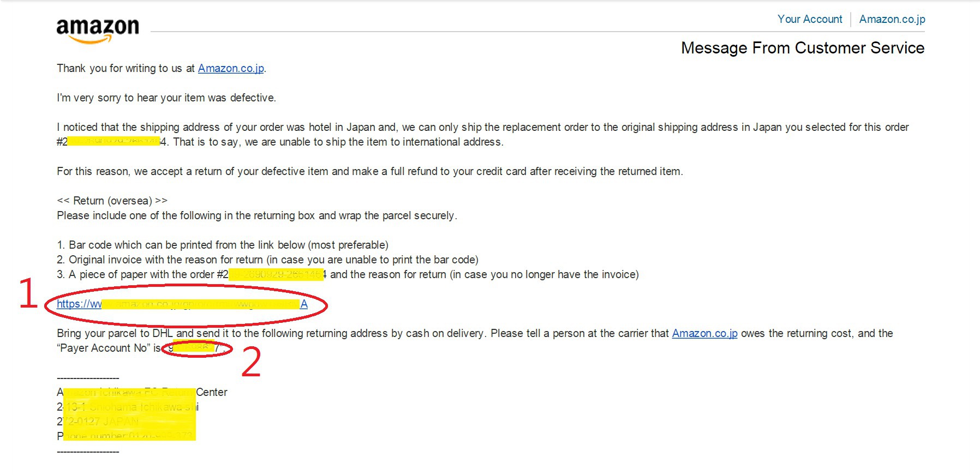Click the "<< Return (oversea) >>" line
The width and height of the screenshot is (980, 475).
pos(112,201)
